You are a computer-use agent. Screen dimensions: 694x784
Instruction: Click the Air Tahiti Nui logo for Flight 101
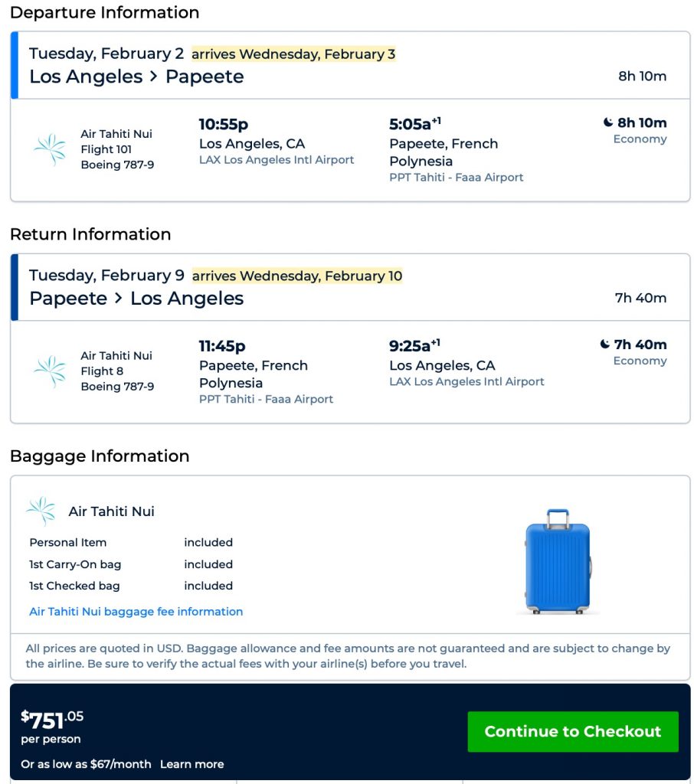click(x=51, y=149)
